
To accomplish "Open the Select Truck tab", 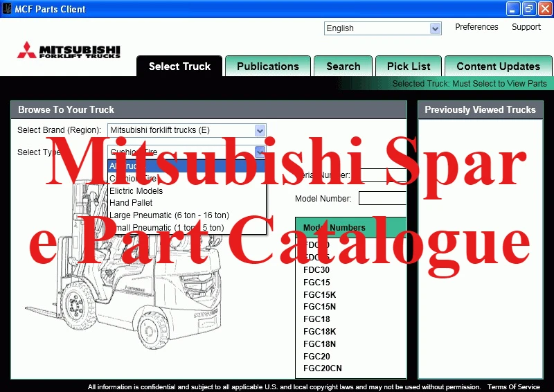I will pyautogui.click(x=179, y=66).
